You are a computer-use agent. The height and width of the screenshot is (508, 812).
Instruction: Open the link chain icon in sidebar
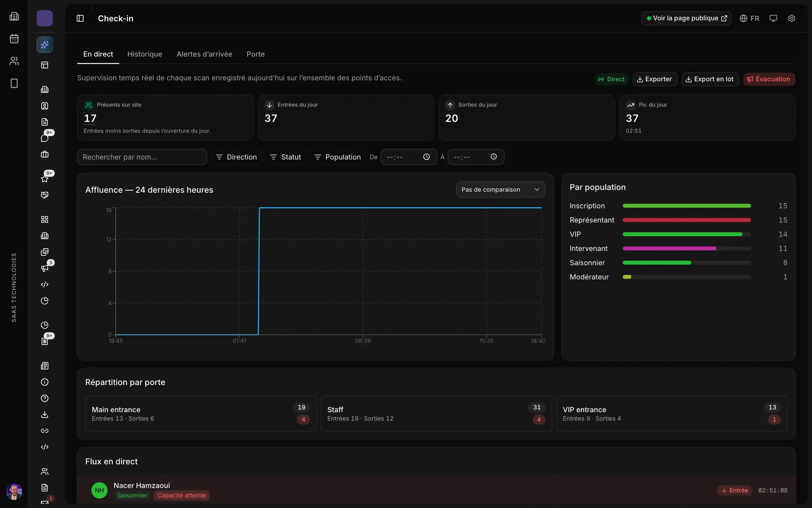[x=45, y=431]
